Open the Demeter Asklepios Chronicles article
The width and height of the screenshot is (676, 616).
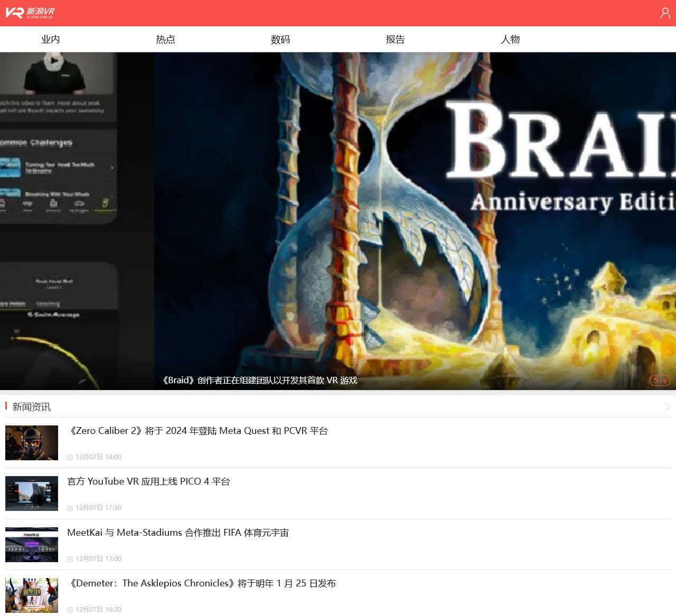tap(202, 583)
